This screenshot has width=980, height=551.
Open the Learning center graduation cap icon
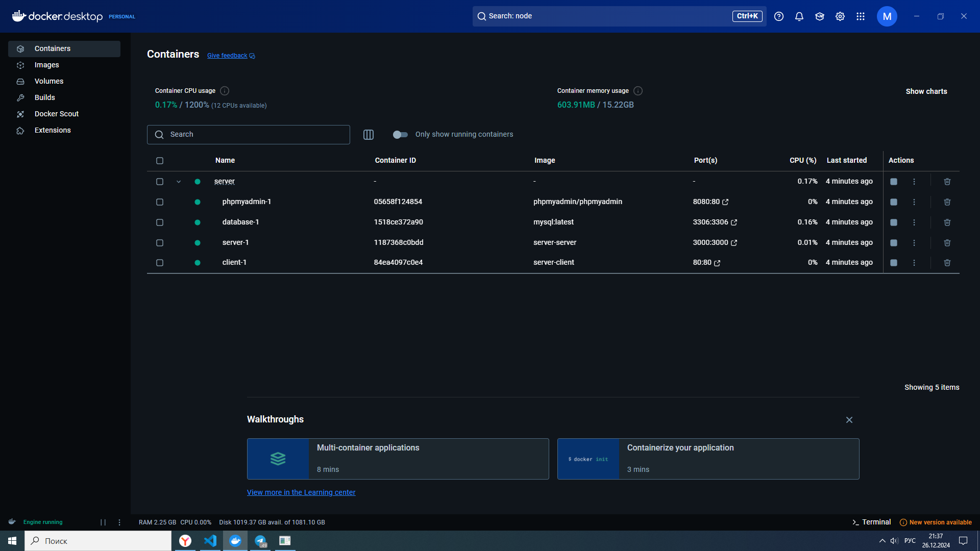point(819,16)
